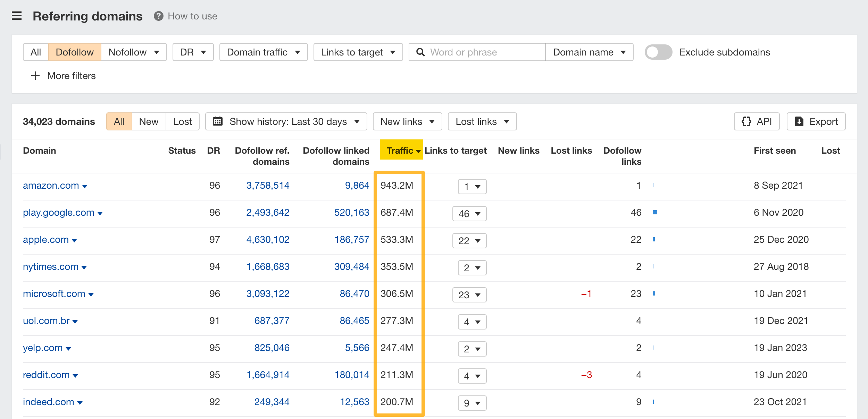868x419 pixels.
Task: Expand the microsoft.com domain arrow
Action: (91, 294)
